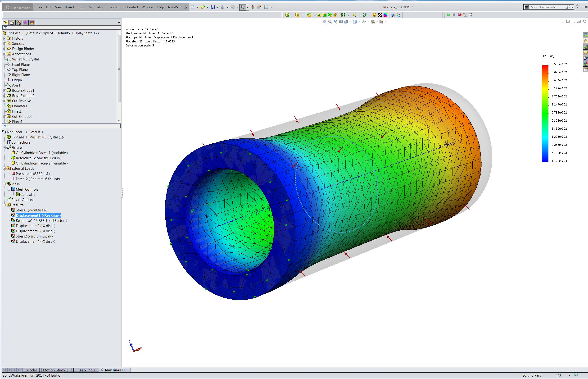Expand the Design Binder node
588x379 pixels.
point(5,49)
